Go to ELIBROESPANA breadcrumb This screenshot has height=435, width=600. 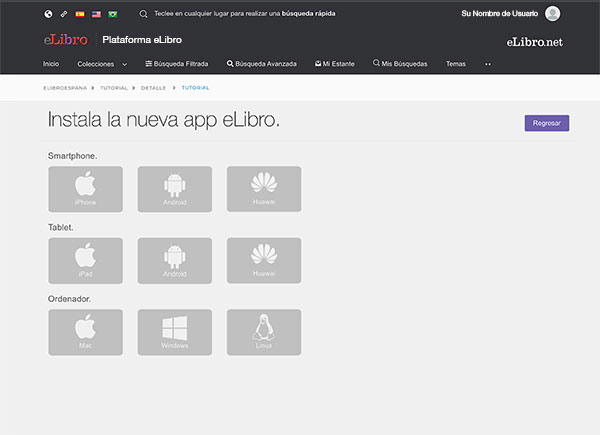click(x=65, y=88)
